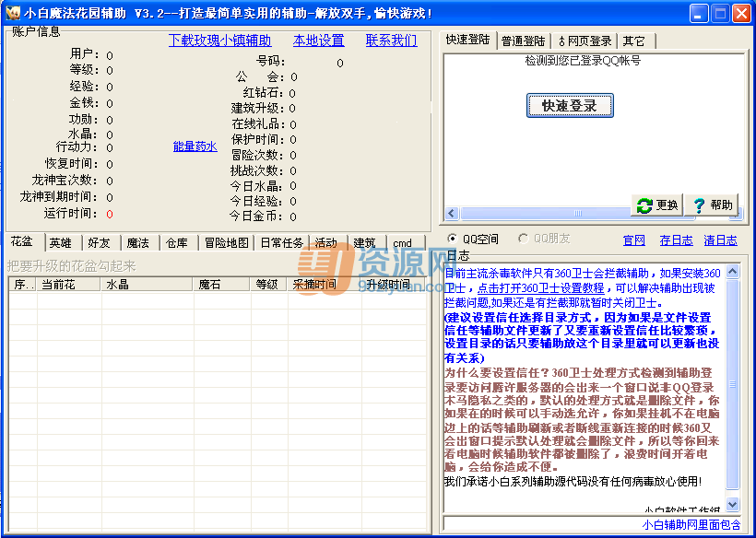756x538 pixels.
Task: Click the 存日志 link
Action: click(x=677, y=240)
